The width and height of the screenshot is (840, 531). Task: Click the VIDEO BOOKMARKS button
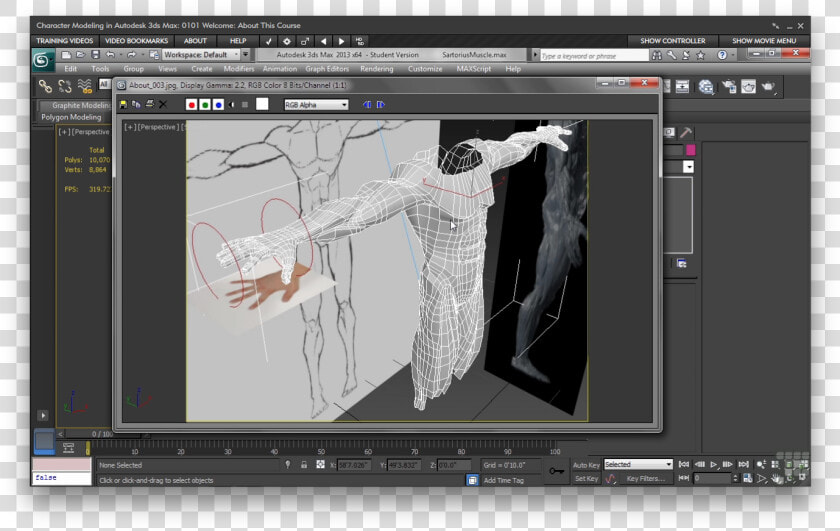click(x=137, y=41)
